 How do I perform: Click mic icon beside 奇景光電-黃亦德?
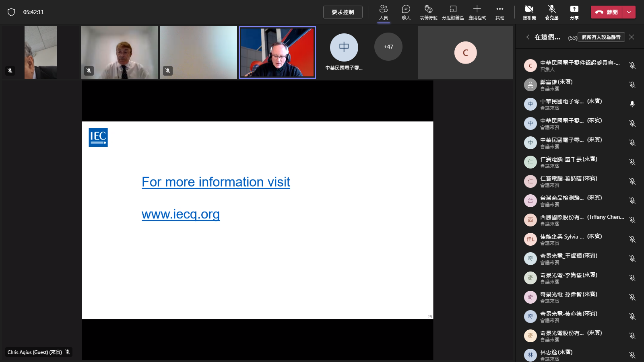[632, 317]
